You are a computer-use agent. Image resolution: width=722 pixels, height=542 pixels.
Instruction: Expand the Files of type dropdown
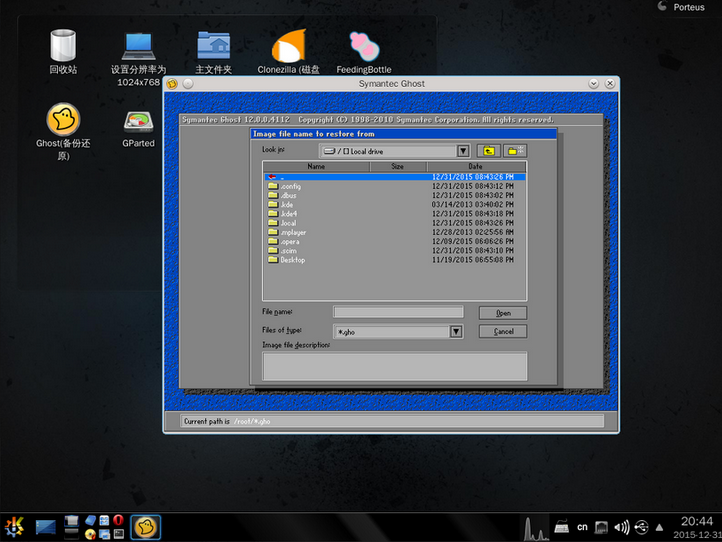[x=456, y=331]
